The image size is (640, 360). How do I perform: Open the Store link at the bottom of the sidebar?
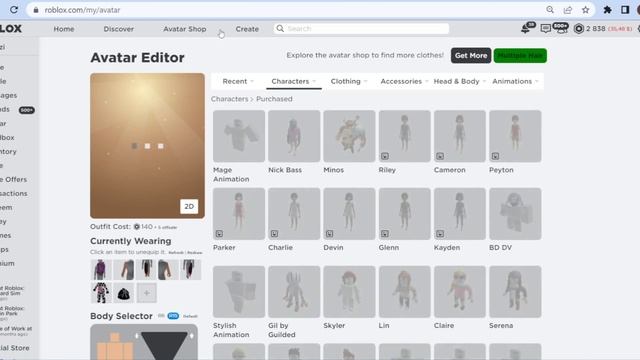15,348
